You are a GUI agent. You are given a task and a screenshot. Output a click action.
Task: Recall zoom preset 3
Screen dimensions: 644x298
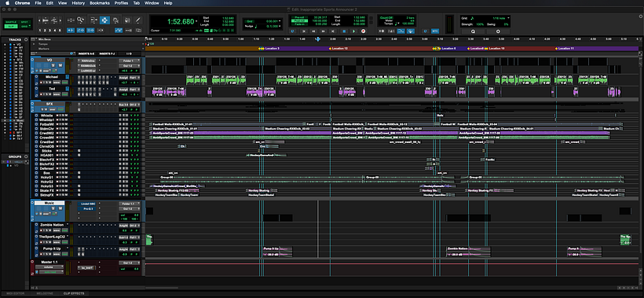click(x=49, y=31)
